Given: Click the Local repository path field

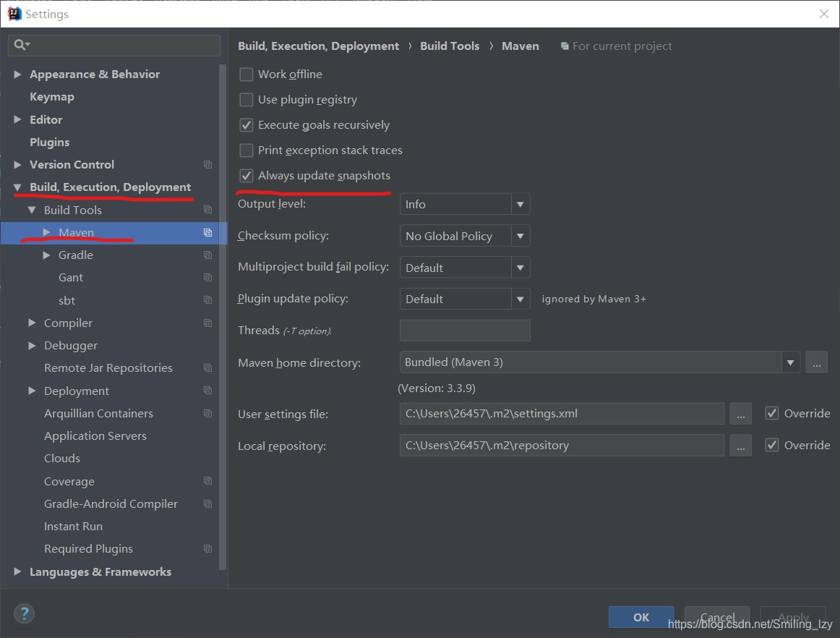Looking at the screenshot, I should pos(562,446).
